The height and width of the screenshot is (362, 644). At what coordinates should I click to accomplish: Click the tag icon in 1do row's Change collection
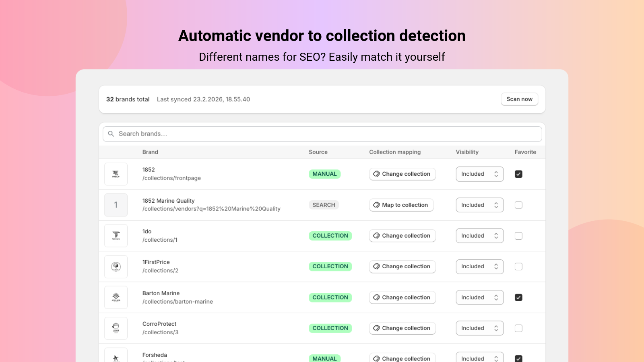click(x=376, y=236)
